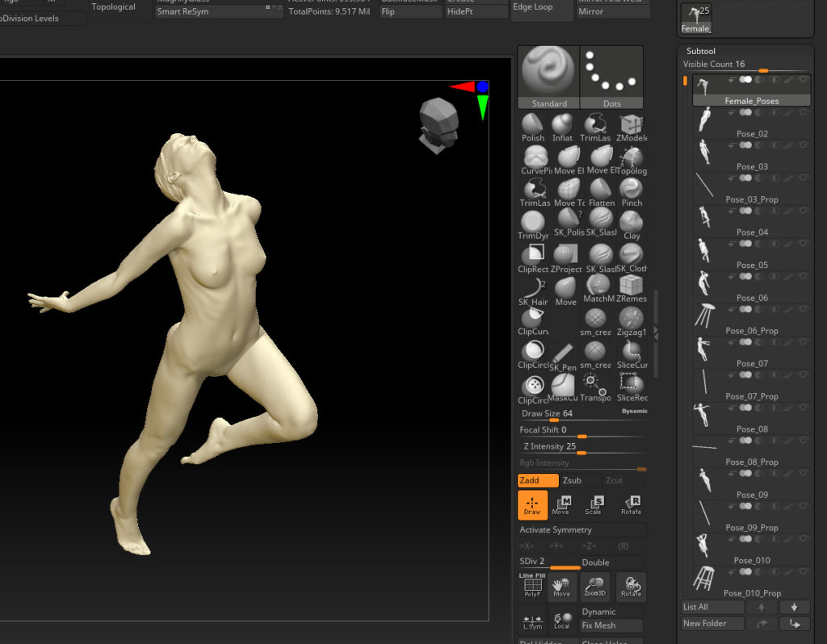The image size is (827, 644).
Task: Click the Scale transform mode icon
Action: (x=594, y=505)
